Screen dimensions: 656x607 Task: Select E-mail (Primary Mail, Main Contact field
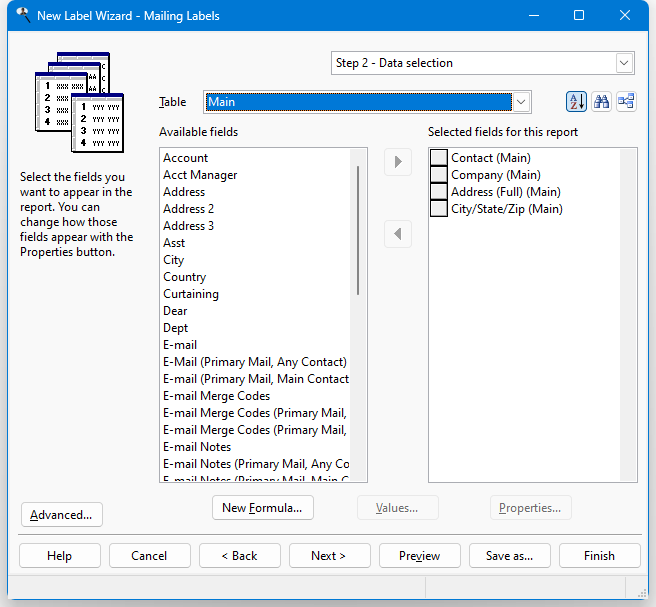pos(256,379)
